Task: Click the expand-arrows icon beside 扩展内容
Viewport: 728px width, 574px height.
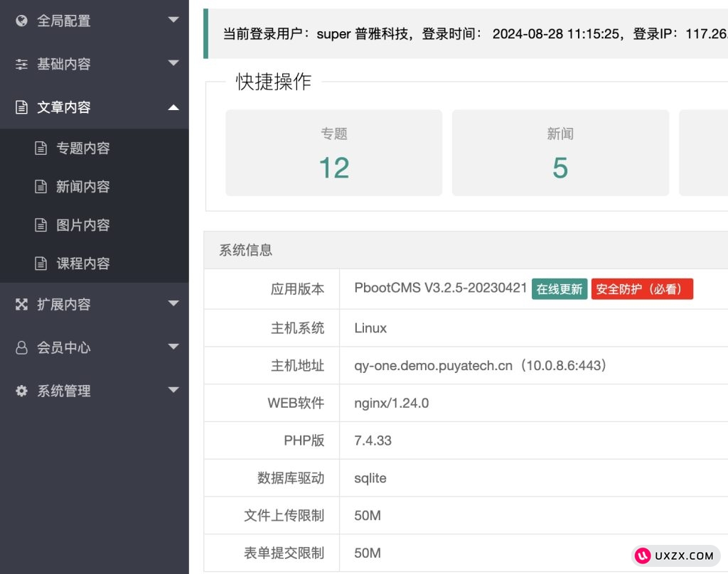Action: (x=22, y=304)
